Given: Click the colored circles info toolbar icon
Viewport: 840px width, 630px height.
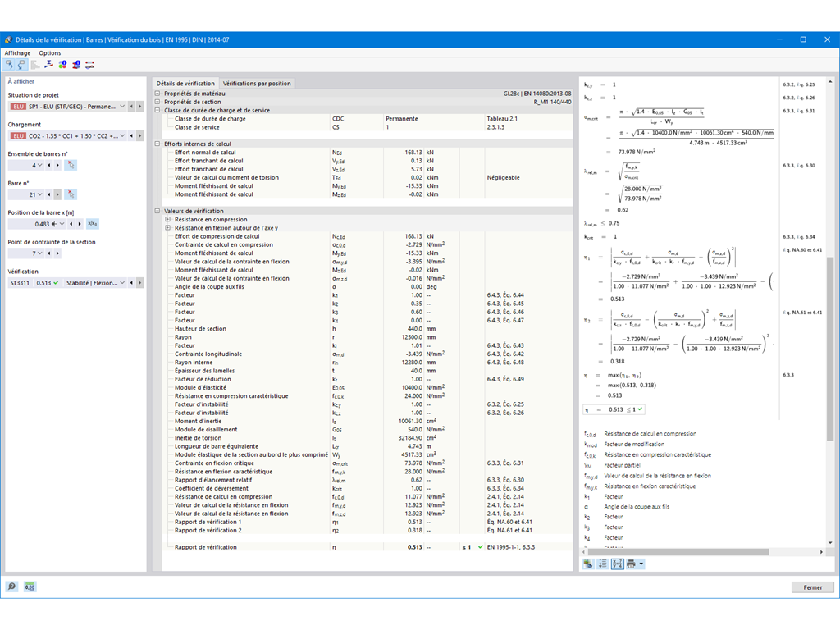Looking at the screenshot, I should point(62,65).
